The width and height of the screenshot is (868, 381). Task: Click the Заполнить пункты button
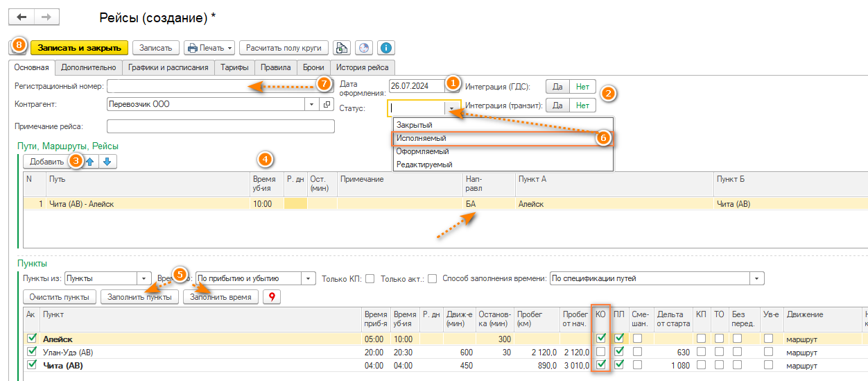point(140,297)
